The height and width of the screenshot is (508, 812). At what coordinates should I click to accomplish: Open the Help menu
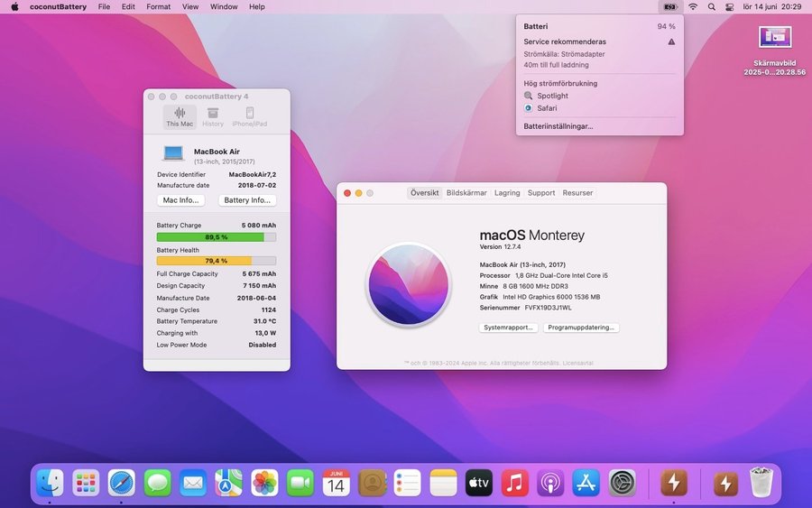click(x=257, y=6)
